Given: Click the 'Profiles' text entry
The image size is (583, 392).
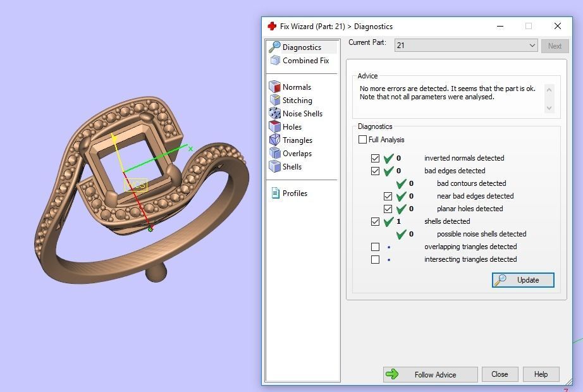Looking at the screenshot, I should [295, 193].
